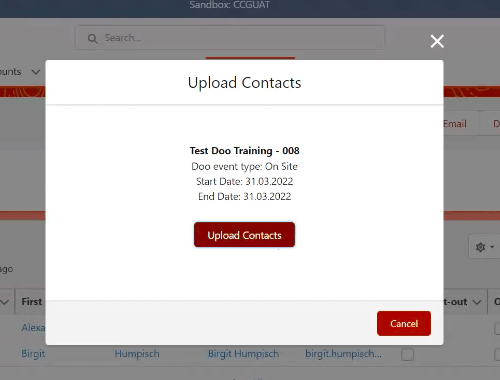
Task: Open the Birgit Humpisch full name link
Action: 243,354
